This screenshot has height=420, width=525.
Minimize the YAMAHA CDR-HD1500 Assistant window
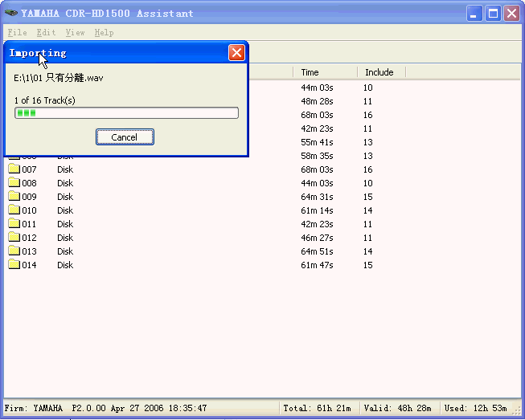(474, 14)
